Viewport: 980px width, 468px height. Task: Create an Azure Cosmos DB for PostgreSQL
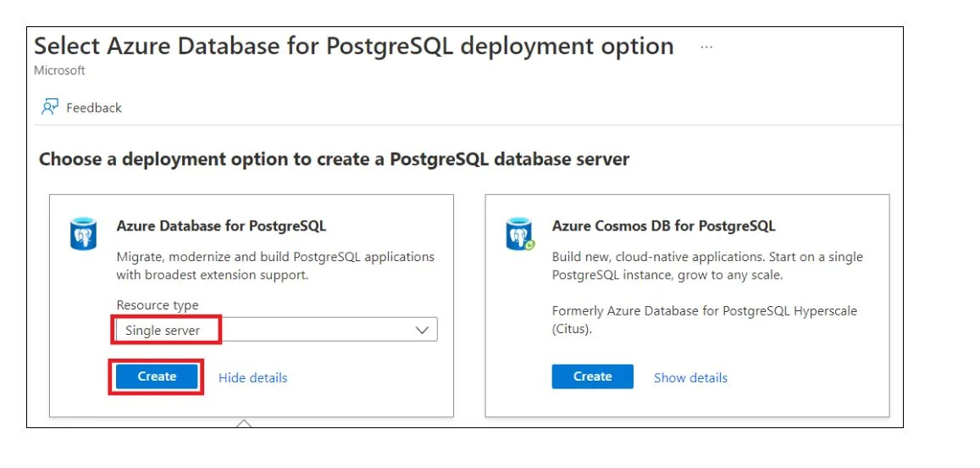click(x=593, y=376)
